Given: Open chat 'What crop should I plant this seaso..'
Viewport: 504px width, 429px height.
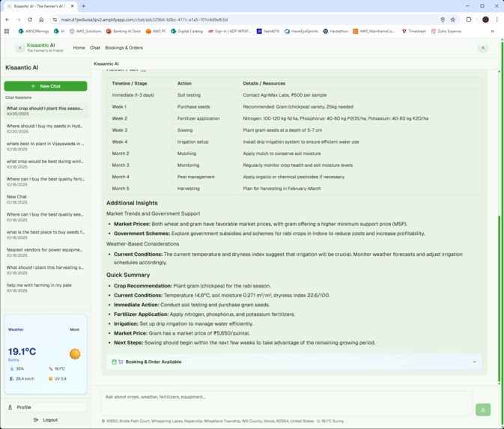Looking at the screenshot, I should [x=46, y=111].
